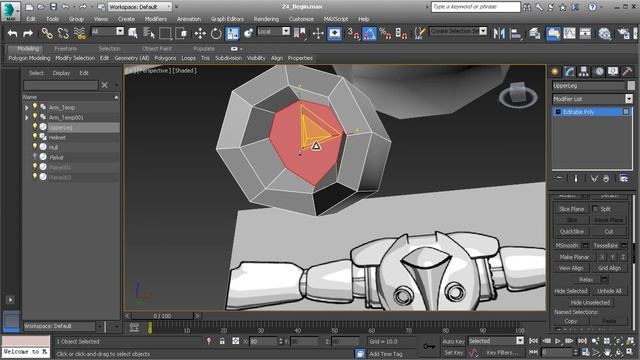Click the Mirror tool icon
This screenshot has width=640, height=360.
[499, 33]
